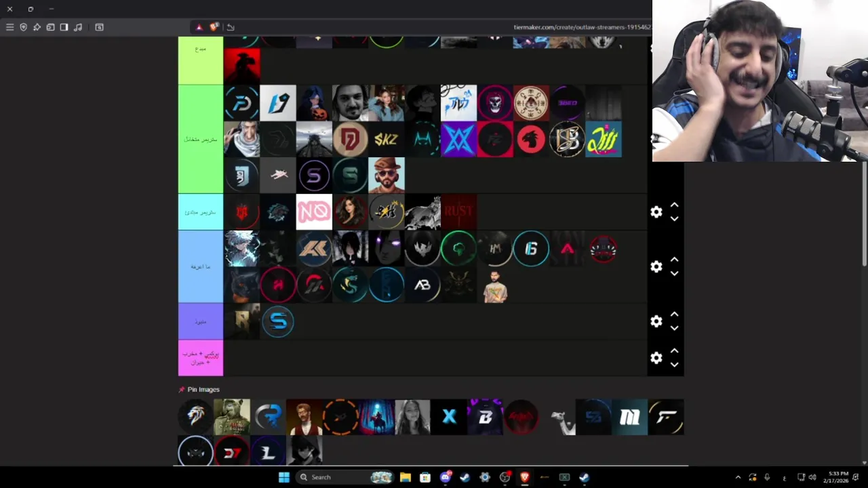The image size is (868, 488).
Task: Move cyan tier row up
Action: point(674,205)
